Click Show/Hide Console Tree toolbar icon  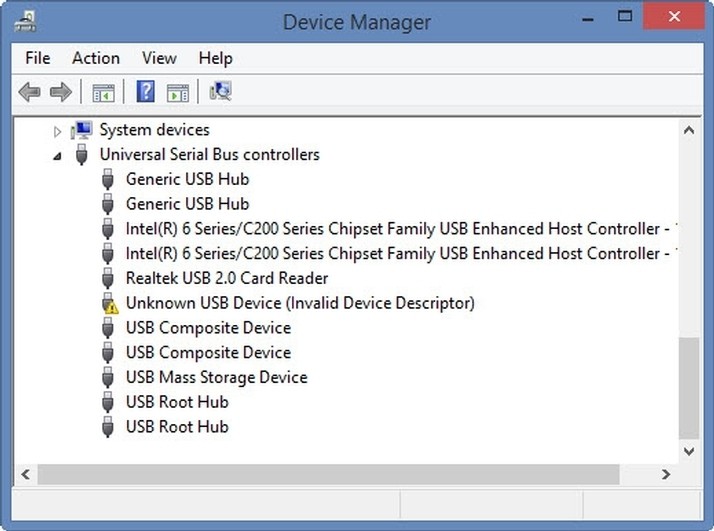click(103, 92)
